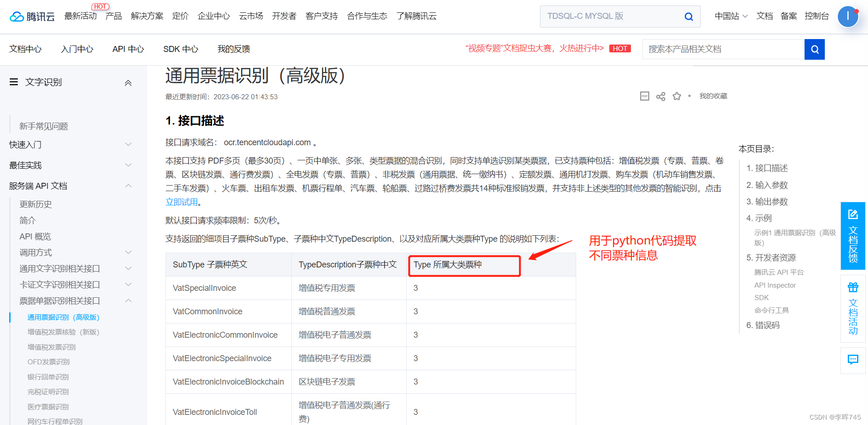Click the 立即试用 link

point(182,202)
